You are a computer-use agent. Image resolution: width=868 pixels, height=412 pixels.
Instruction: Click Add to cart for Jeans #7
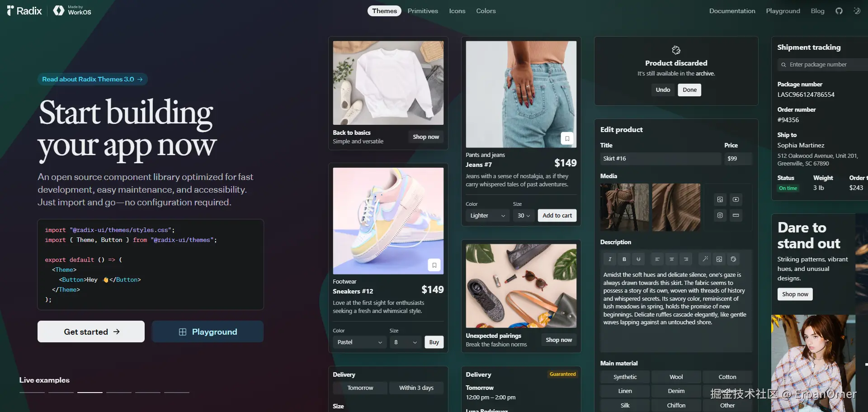[557, 216]
